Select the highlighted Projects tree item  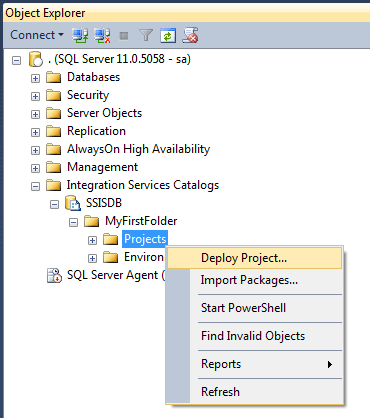point(145,239)
